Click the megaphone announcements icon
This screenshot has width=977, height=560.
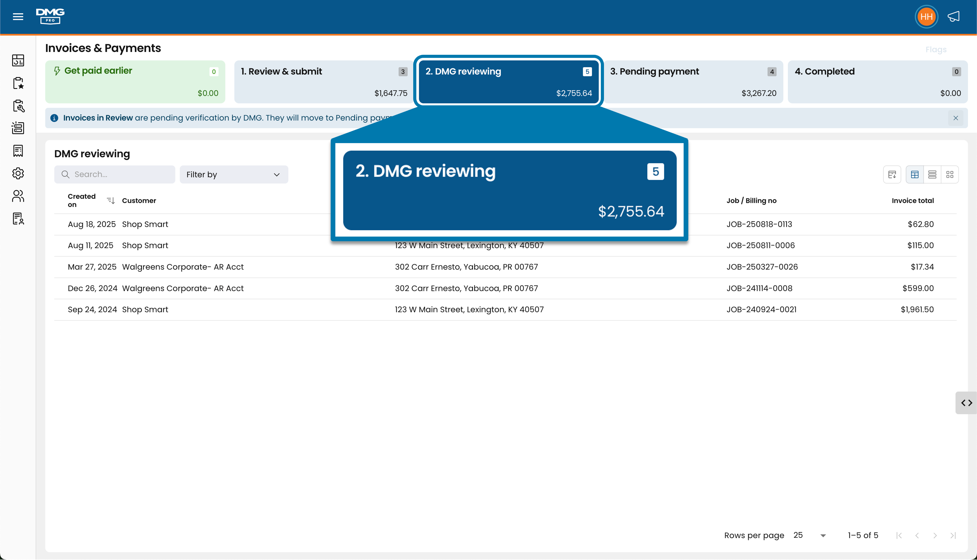(x=953, y=17)
